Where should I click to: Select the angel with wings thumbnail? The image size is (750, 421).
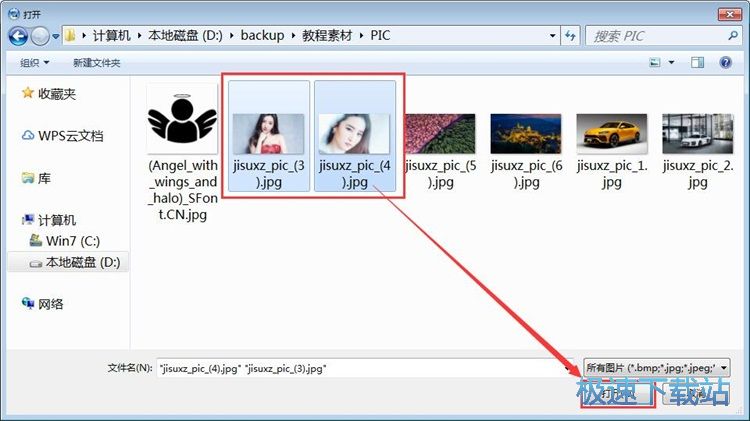click(182, 119)
